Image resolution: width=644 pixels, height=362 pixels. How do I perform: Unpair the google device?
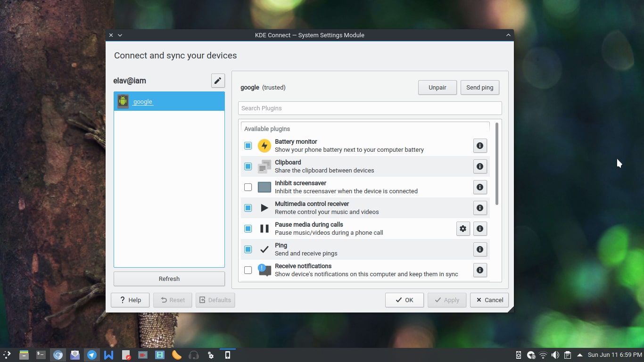(437, 87)
